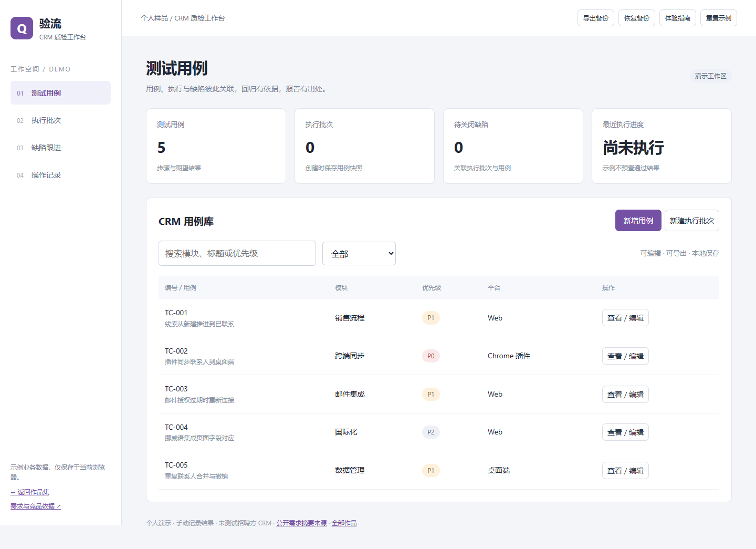Click the 桌面端 platform cell
The image size is (756, 549).
coord(499,470)
